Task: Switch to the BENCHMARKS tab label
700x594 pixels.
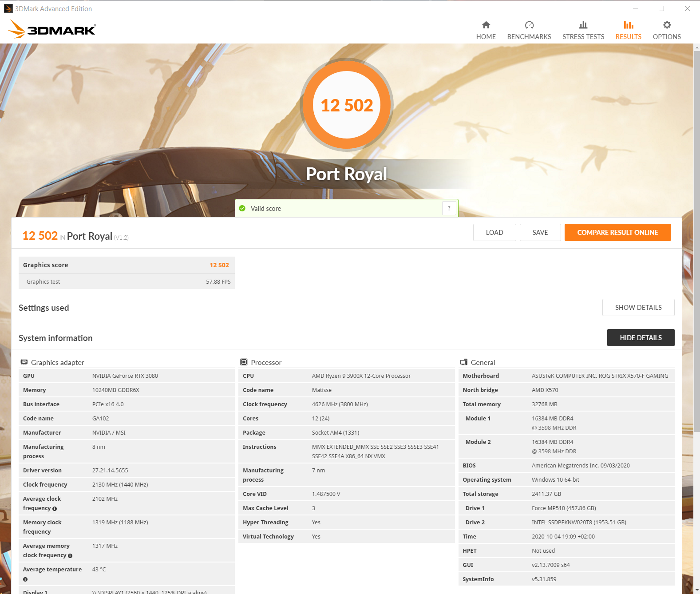Action: [529, 37]
